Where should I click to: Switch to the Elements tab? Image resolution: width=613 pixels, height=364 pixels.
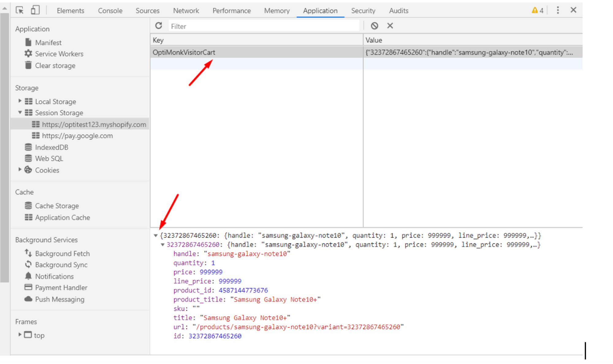[70, 11]
